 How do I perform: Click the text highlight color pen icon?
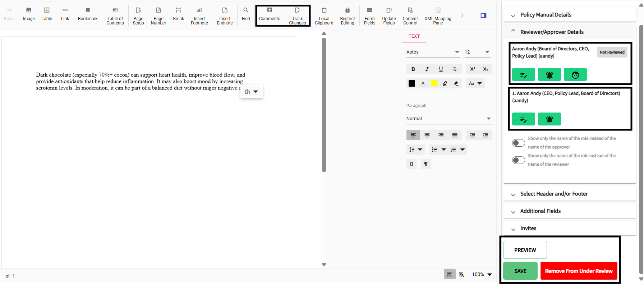click(x=445, y=83)
